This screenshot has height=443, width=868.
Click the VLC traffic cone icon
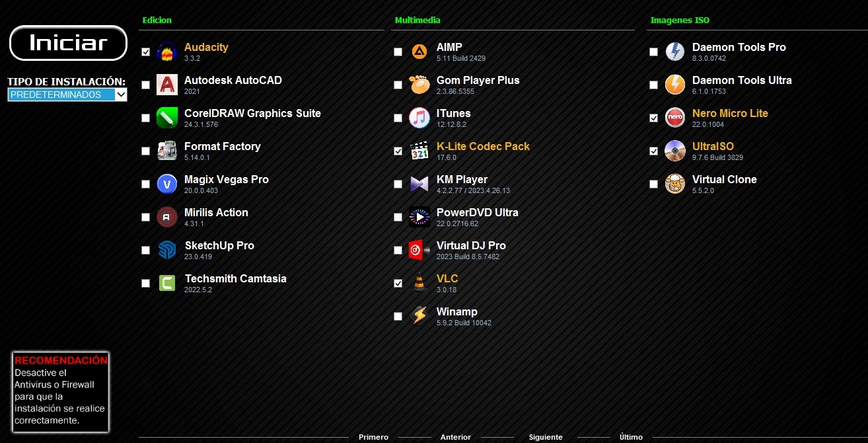[x=419, y=284]
